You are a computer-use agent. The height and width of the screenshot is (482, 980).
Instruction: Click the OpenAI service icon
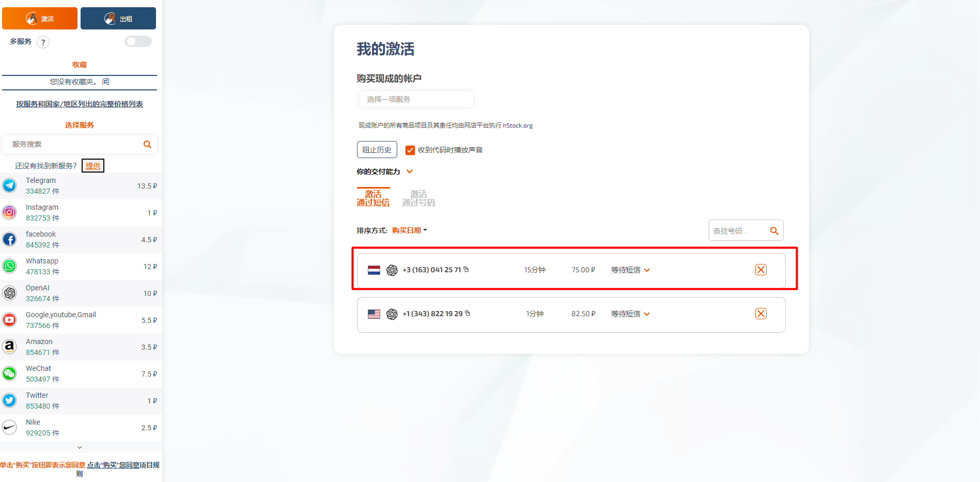coord(9,293)
